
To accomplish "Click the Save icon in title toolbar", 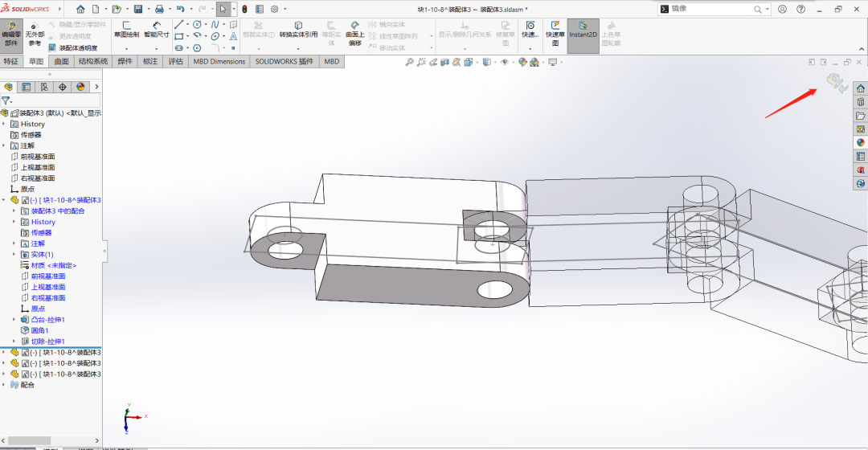I will [138, 9].
